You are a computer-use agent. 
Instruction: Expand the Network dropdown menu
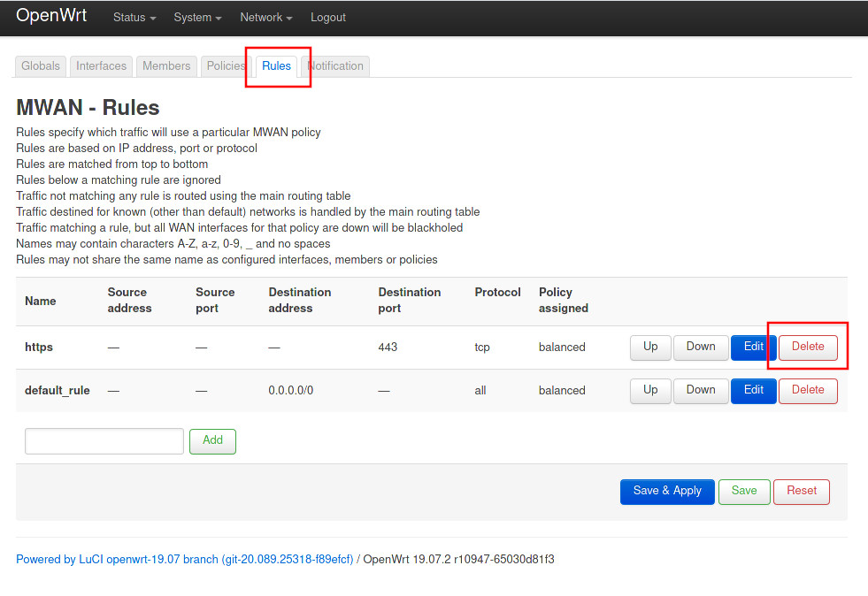tap(265, 18)
